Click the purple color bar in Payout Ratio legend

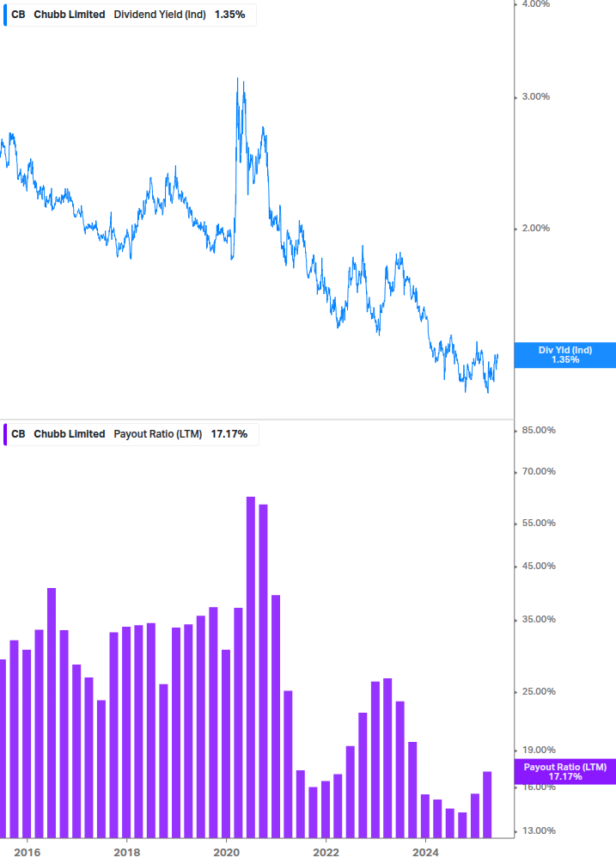point(5,434)
